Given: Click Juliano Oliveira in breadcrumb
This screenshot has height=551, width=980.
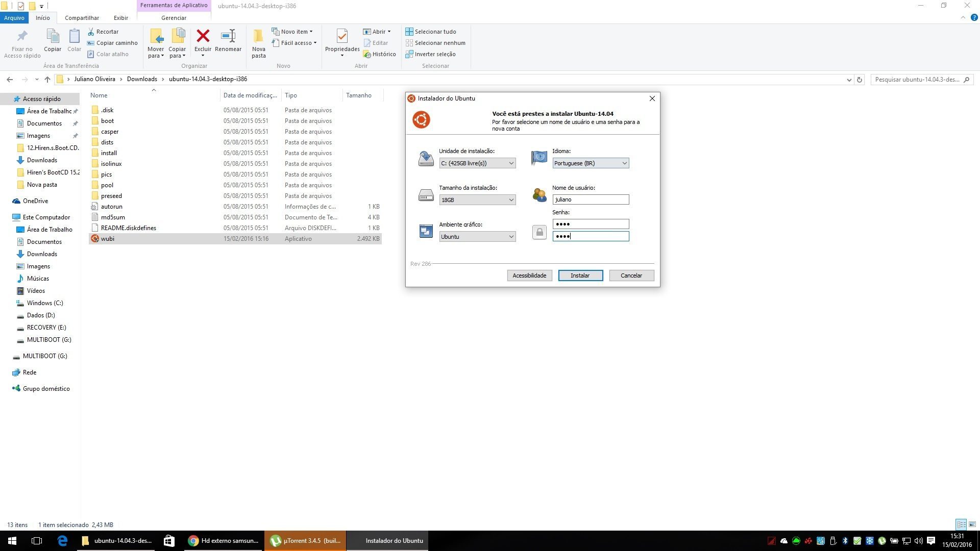Looking at the screenshot, I should 94,80.
